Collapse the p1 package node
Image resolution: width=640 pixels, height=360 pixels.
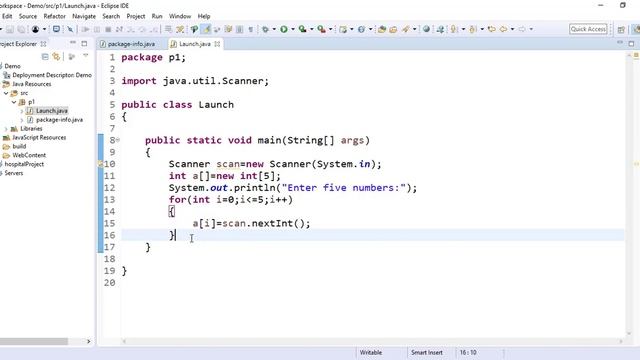[14, 102]
